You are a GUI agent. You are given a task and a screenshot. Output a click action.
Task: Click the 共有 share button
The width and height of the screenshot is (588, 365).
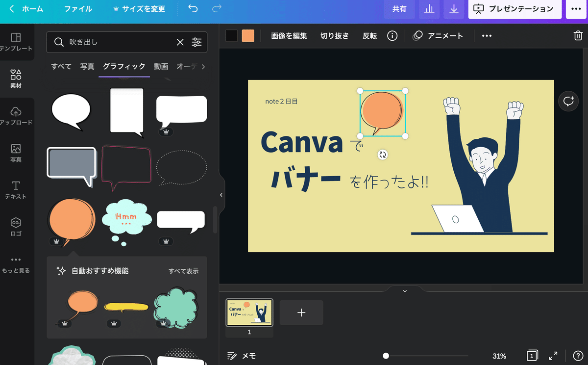(x=399, y=9)
